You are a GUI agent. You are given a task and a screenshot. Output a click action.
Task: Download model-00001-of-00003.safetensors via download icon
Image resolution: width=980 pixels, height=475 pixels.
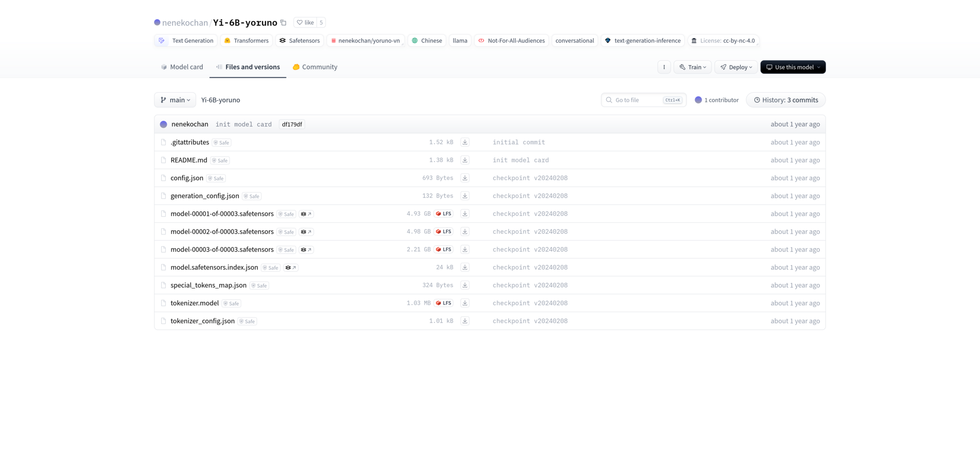[x=464, y=214]
